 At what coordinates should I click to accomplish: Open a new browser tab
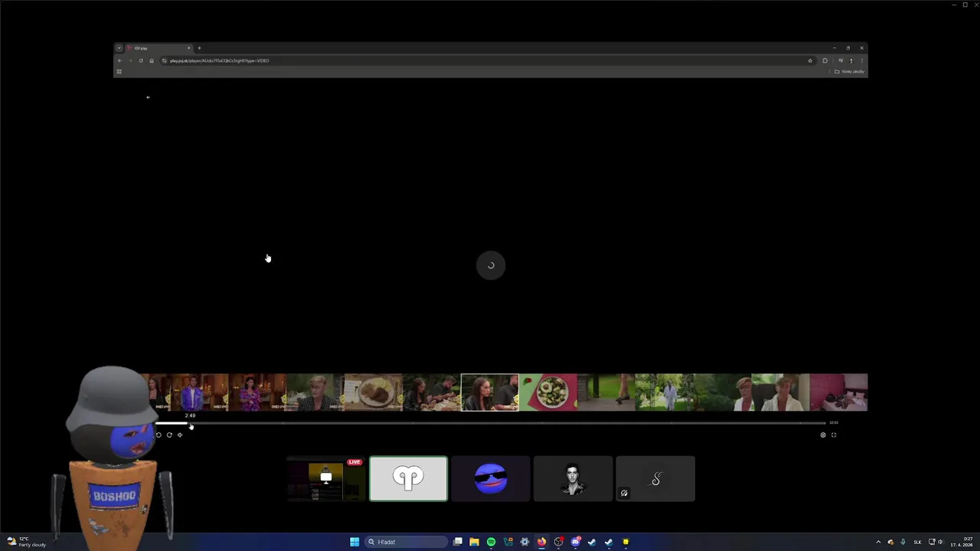pyautogui.click(x=199, y=48)
